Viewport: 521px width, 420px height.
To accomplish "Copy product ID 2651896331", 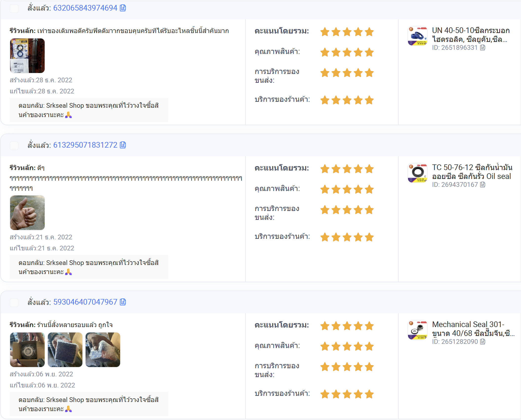I will pos(483,48).
